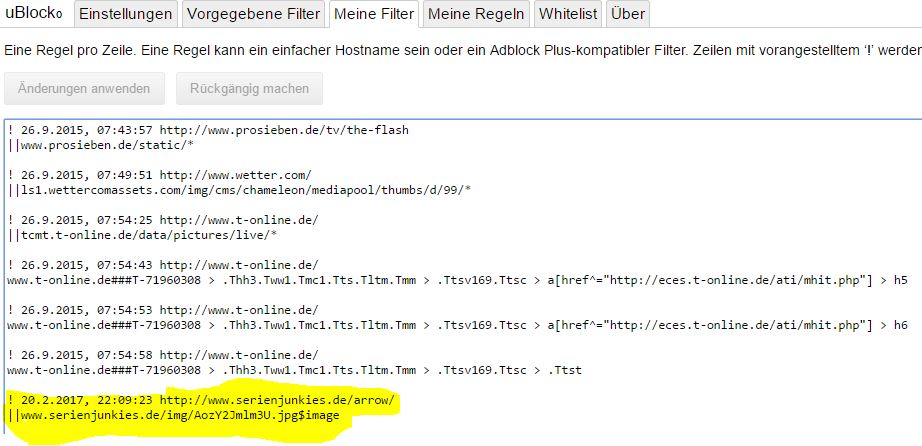This screenshot has height=446, width=922.
Task: Click the comment line timestamped 07:54:58
Action: point(163,355)
